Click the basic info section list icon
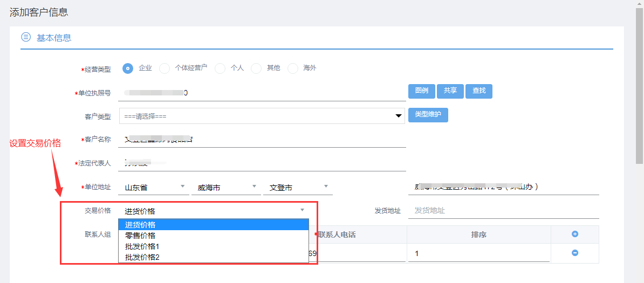The height and width of the screenshot is (283, 644). tap(25, 37)
